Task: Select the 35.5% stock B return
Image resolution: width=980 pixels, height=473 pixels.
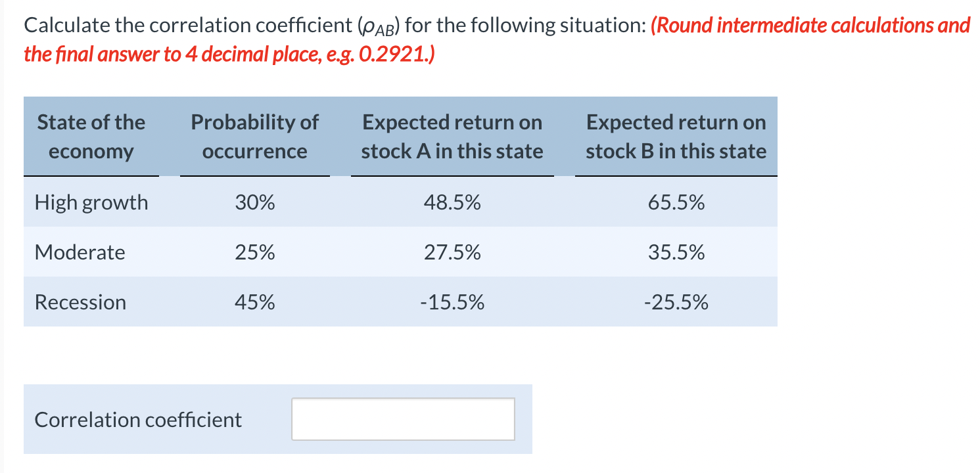Action: point(676,252)
